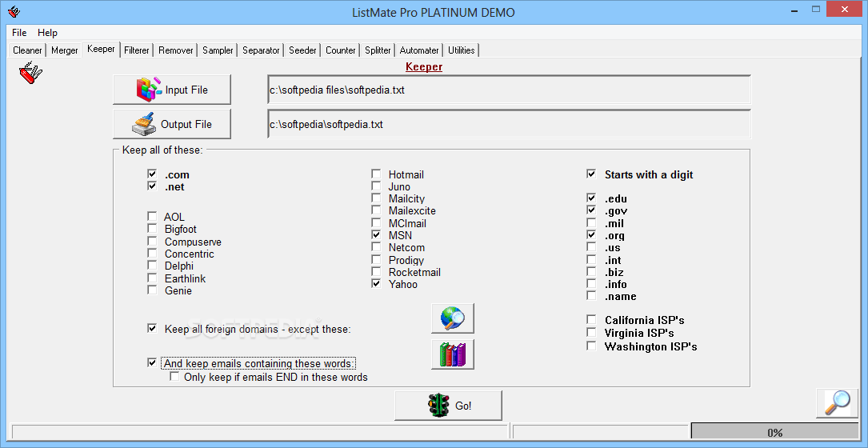Start processing with the Go! button
868x448 pixels.
coord(448,406)
